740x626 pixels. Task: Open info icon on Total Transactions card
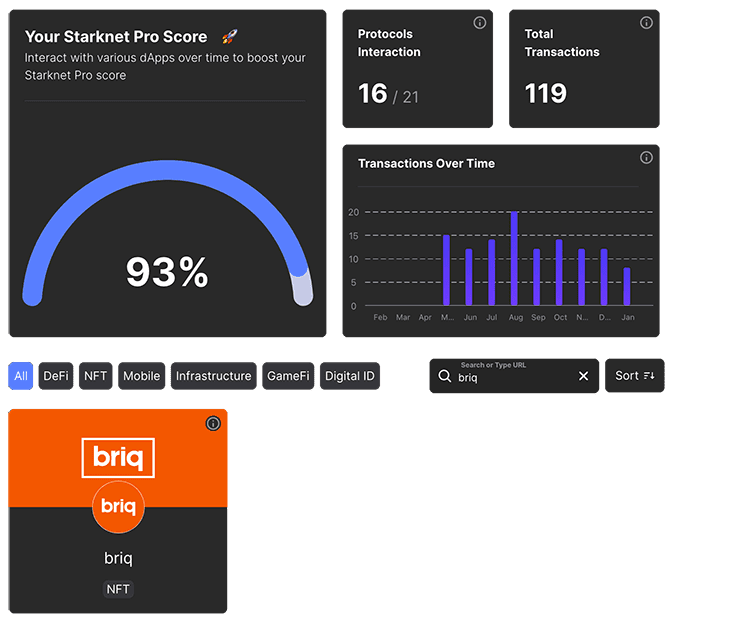click(x=646, y=23)
